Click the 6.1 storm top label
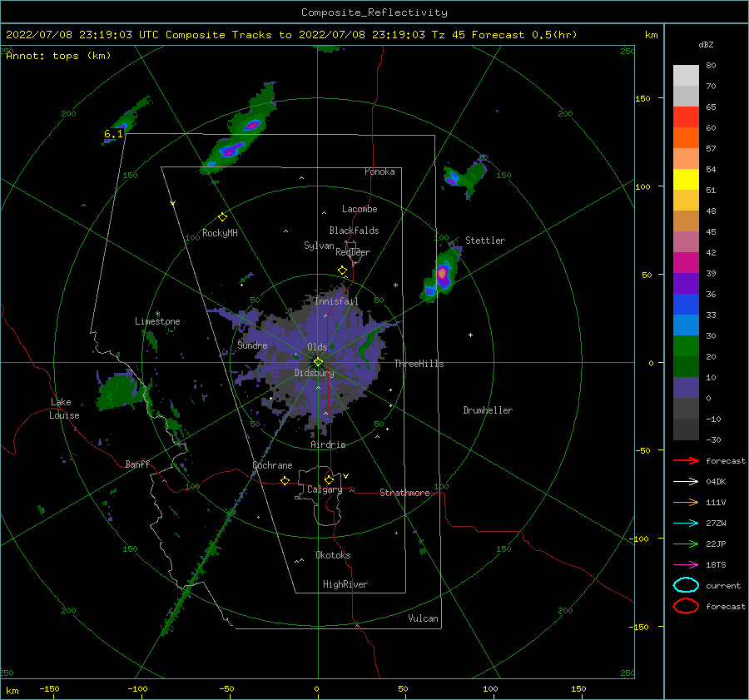Image resolution: width=749 pixels, height=700 pixels. coord(113,134)
